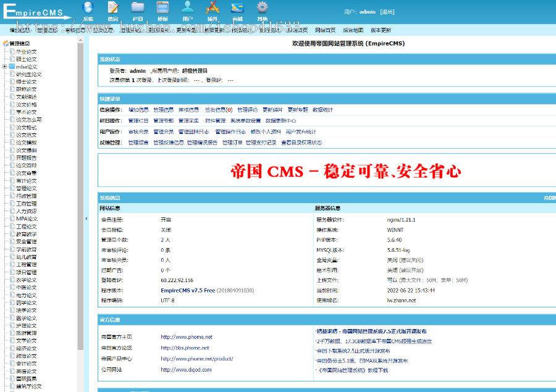The image size is (556, 392).
Task: Click EmpireCMS v7.5 Free version link
Action: (188, 290)
